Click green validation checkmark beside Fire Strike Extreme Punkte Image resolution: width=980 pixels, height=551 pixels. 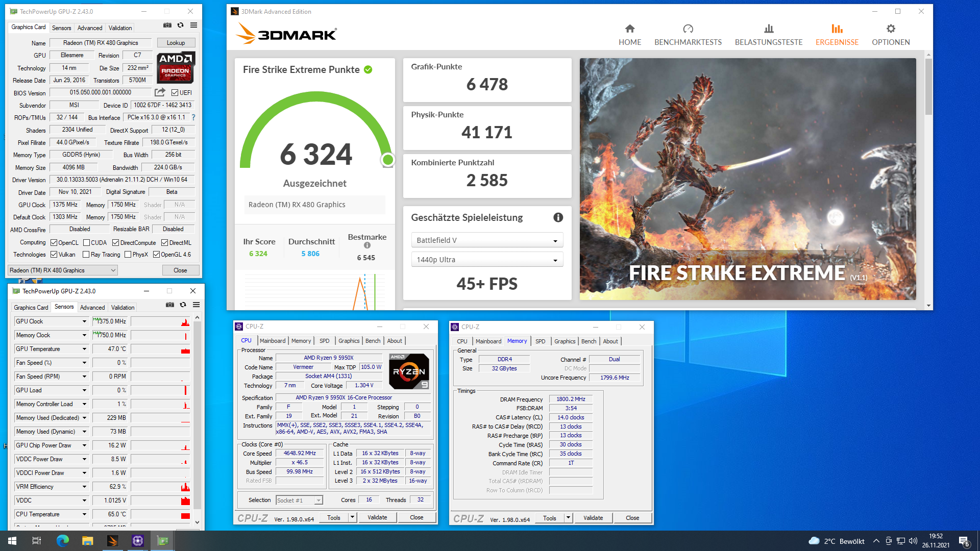[368, 69]
